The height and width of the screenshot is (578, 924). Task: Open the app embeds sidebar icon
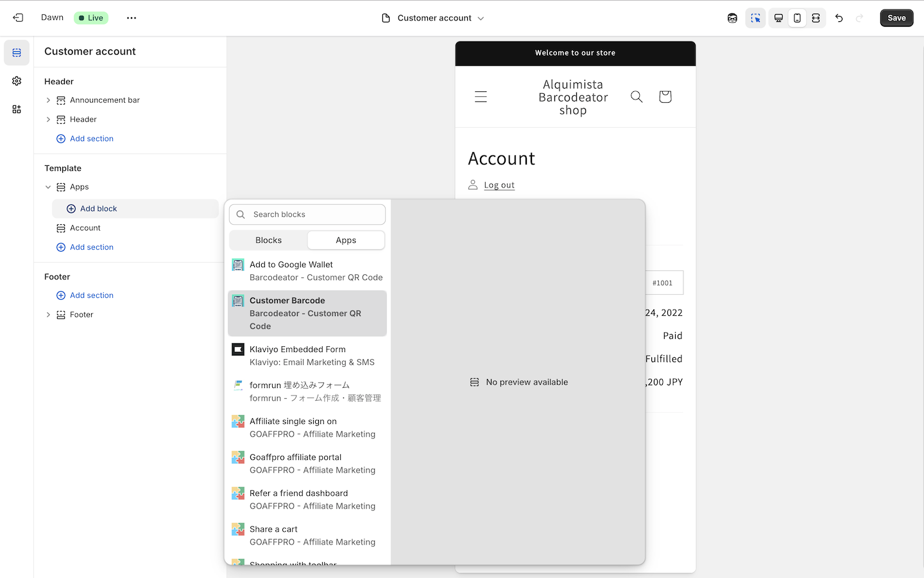point(17,109)
